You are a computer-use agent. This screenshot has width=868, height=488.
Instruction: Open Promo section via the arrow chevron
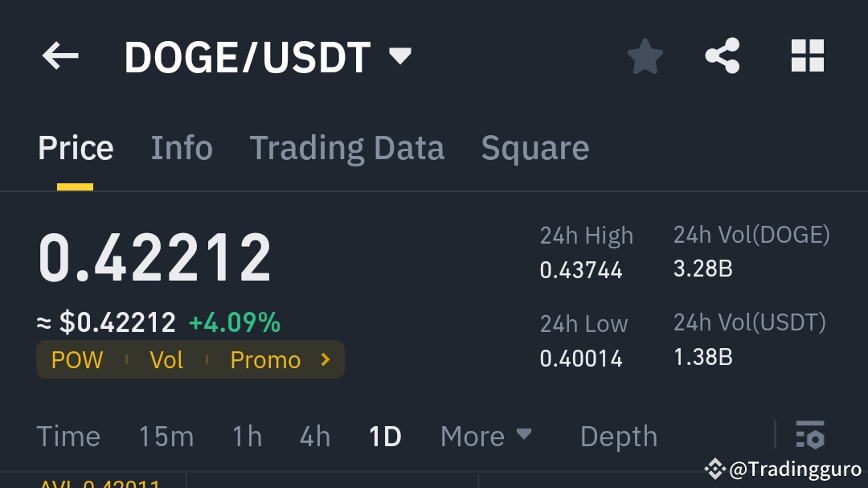[x=325, y=359]
